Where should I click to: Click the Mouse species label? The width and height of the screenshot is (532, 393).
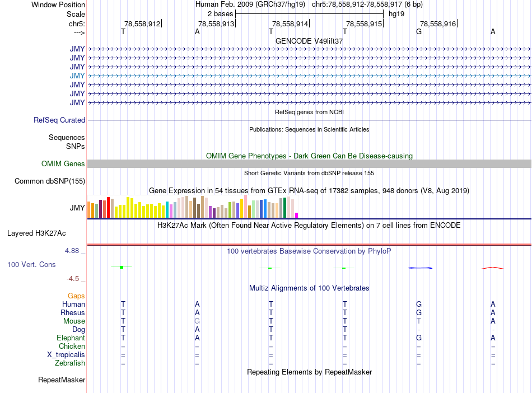coord(74,321)
